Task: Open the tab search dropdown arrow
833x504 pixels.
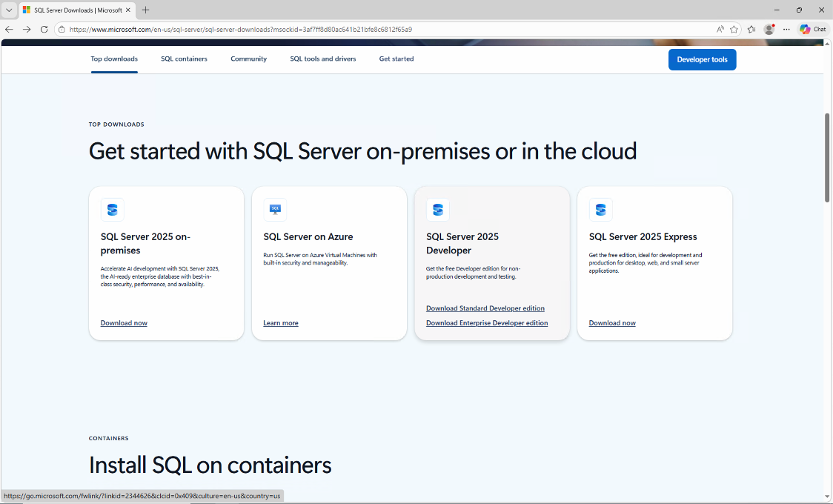Action: pyautogui.click(x=9, y=10)
